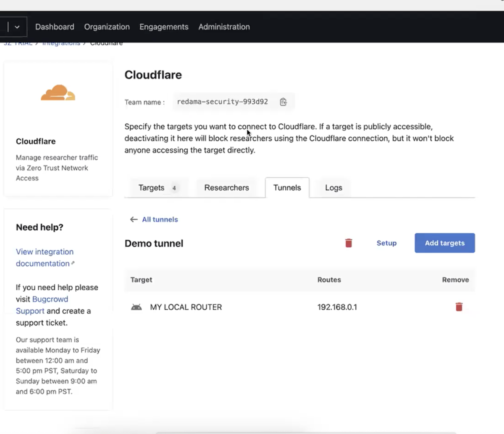Click the Cloudflare cloud logo
The height and width of the screenshot is (434, 504).
pos(58,93)
